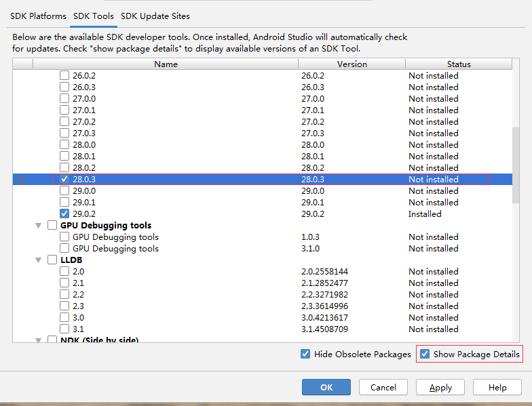The height and width of the screenshot is (406, 532).
Task: Uncheck the installed 29.0.2 checkbox
Action: pyautogui.click(x=64, y=214)
